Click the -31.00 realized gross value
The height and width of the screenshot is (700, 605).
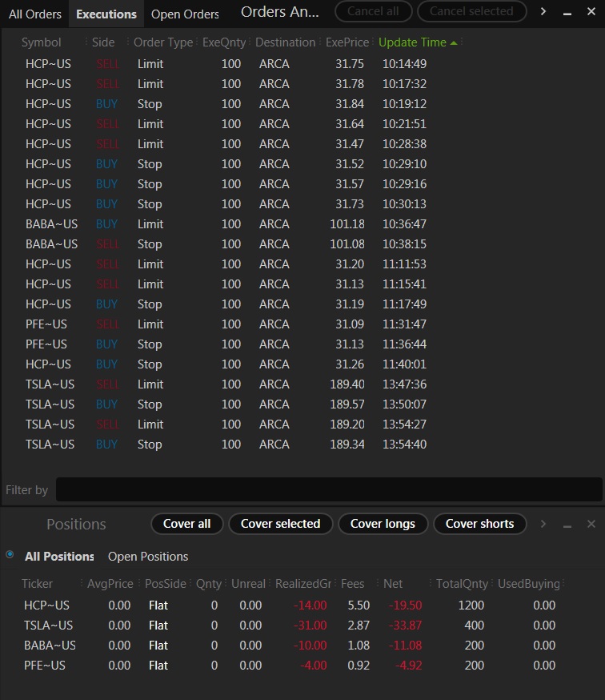(310, 626)
